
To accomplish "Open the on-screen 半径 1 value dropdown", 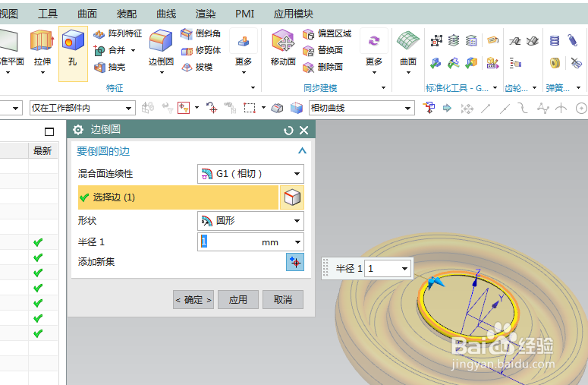I will pos(404,269).
